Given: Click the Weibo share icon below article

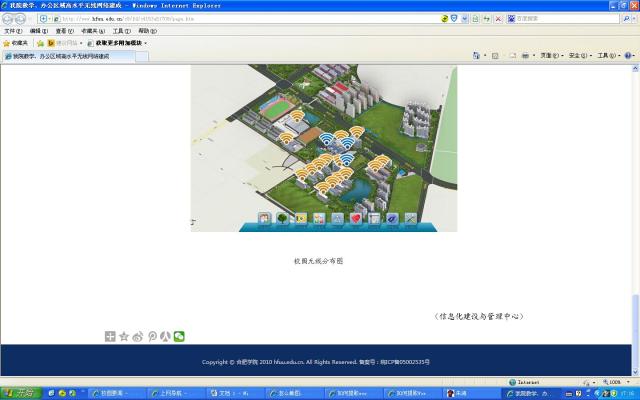Looking at the screenshot, I should point(138,336).
